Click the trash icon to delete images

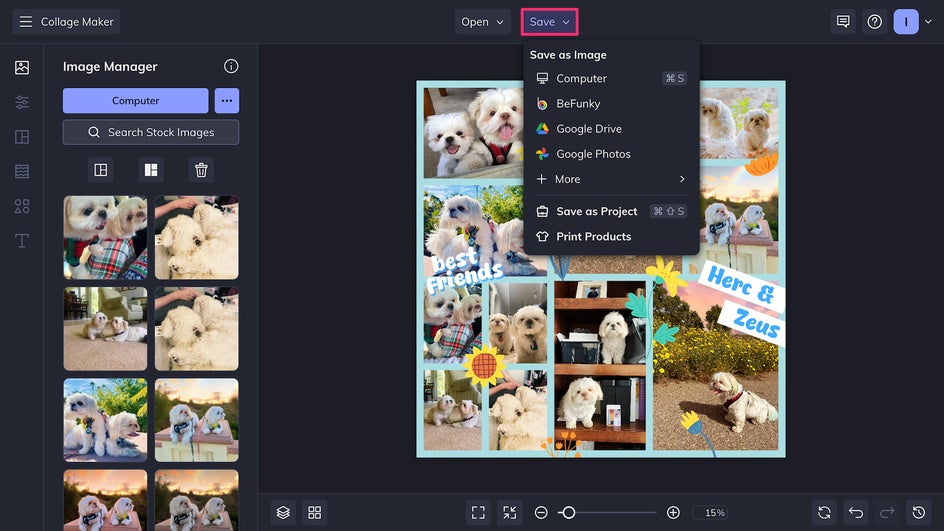(201, 170)
